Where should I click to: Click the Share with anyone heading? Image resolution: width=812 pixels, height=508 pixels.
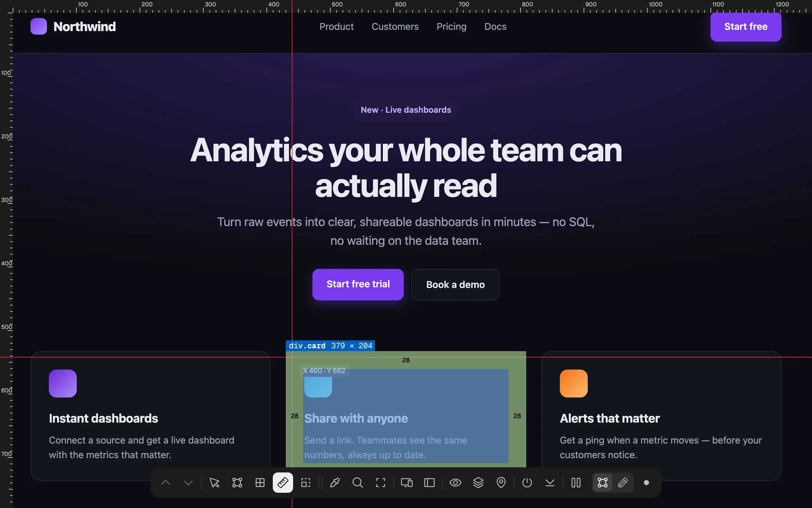coord(356,418)
